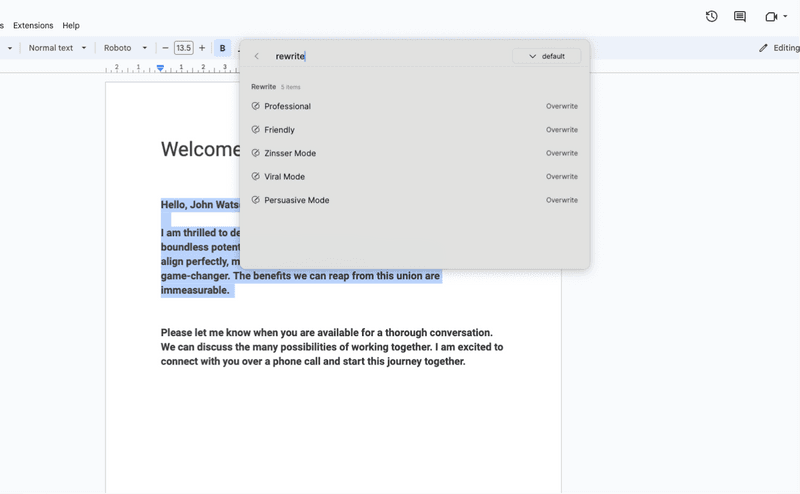Choose Viral Mode rewrite option
Viewport: 800px width, 494px height.
click(x=285, y=177)
